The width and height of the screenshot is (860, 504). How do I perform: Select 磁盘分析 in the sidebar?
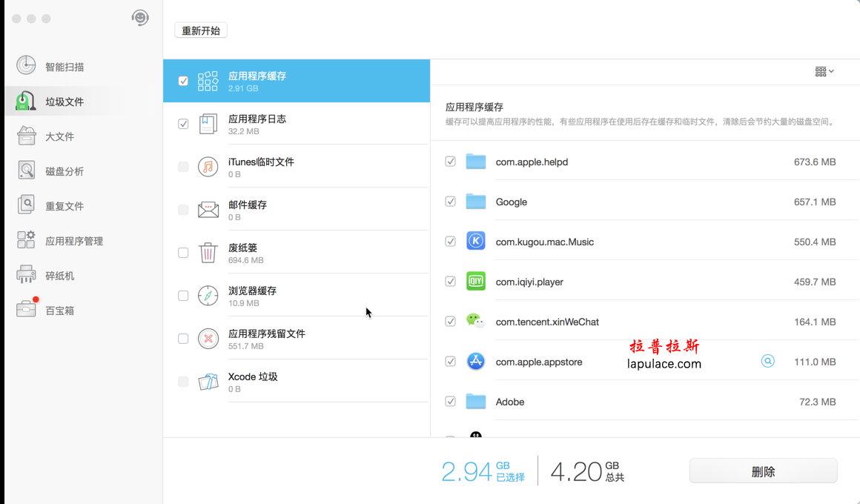(44, 170)
